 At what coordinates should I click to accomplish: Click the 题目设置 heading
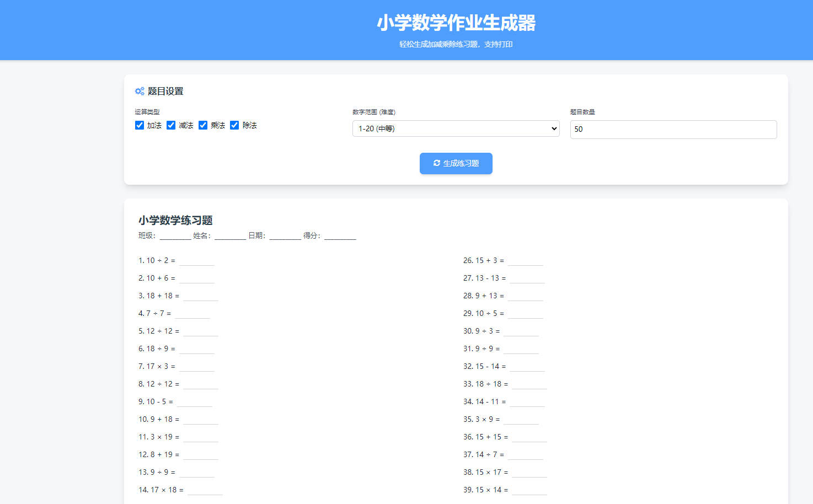(x=165, y=91)
